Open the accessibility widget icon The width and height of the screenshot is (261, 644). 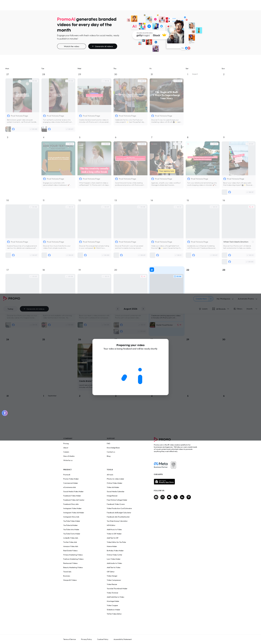click(x=5, y=413)
